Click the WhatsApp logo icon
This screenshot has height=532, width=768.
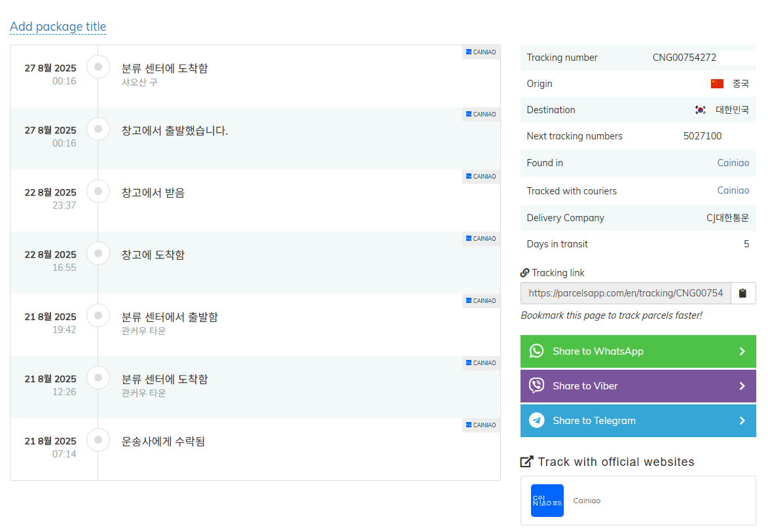pos(536,351)
